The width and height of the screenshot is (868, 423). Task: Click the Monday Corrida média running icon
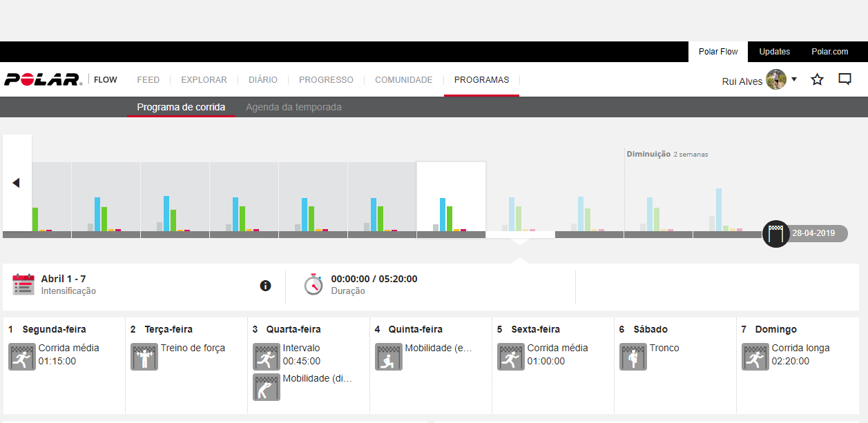click(x=22, y=357)
